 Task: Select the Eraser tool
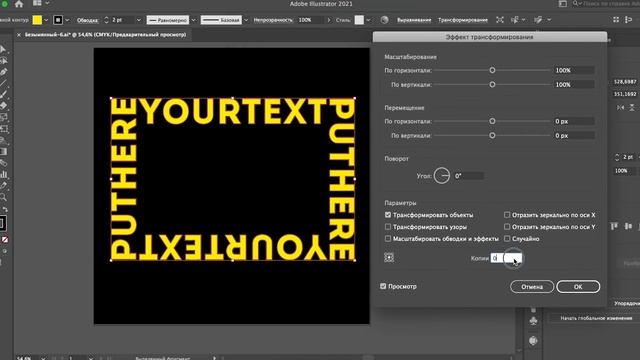click(x=4, y=106)
